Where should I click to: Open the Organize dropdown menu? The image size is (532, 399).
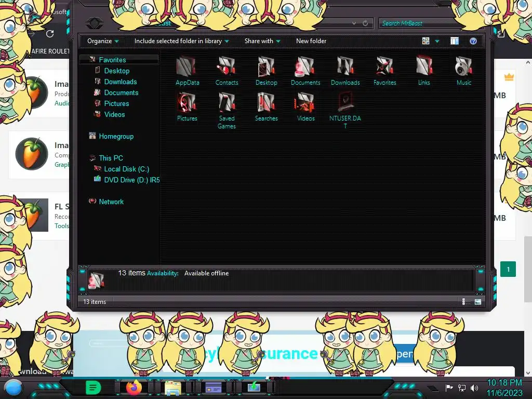click(103, 41)
